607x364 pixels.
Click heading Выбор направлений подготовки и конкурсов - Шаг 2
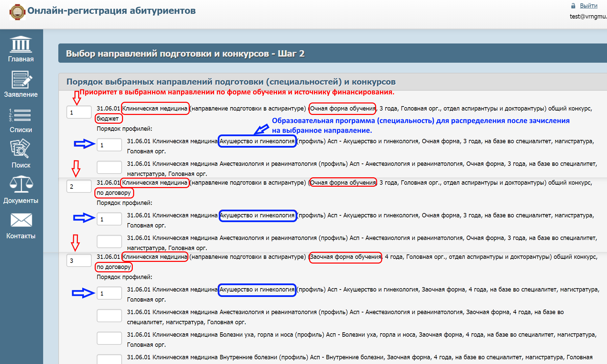coord(185,54)
